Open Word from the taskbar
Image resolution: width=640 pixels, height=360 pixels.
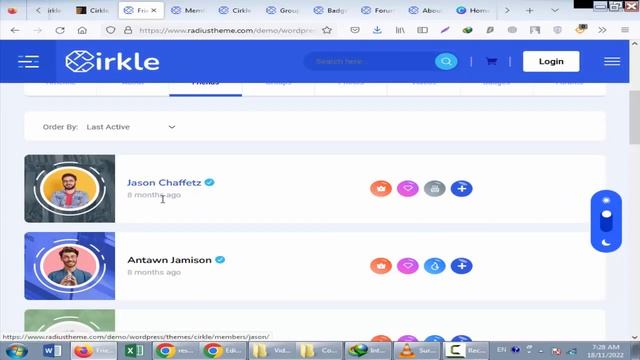click(x=52, y=351)
